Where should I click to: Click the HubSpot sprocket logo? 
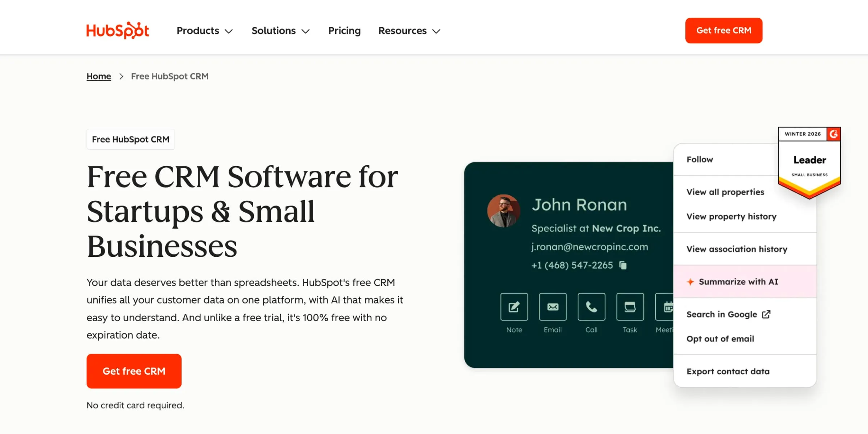click(x=117, y=30)
